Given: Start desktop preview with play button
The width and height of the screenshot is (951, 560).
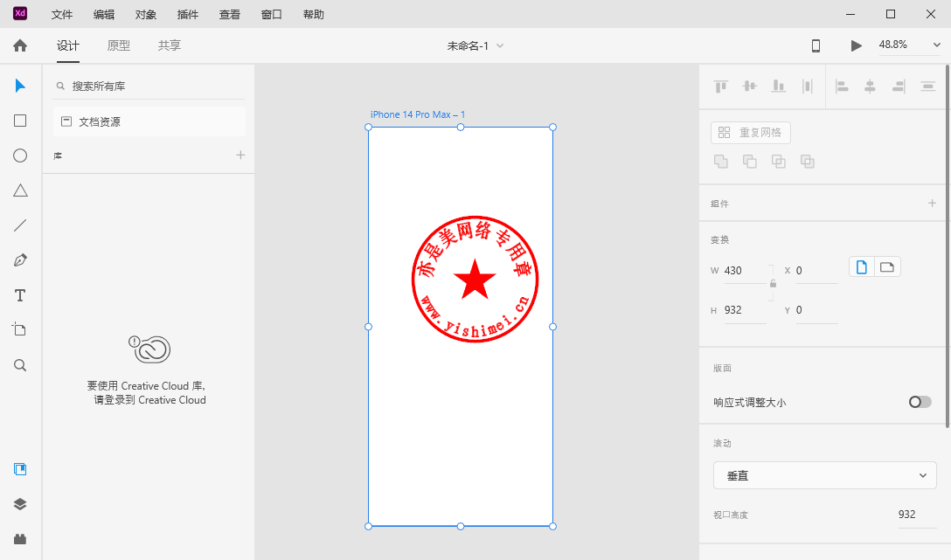Looking at the screenshot, I should click(x=856, y=45).
